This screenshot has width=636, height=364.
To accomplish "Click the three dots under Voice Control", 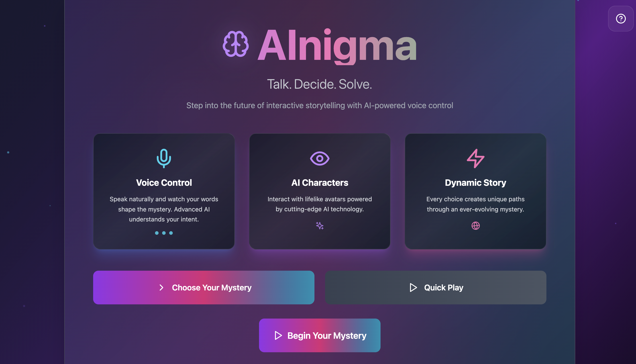I will (164, 233).
